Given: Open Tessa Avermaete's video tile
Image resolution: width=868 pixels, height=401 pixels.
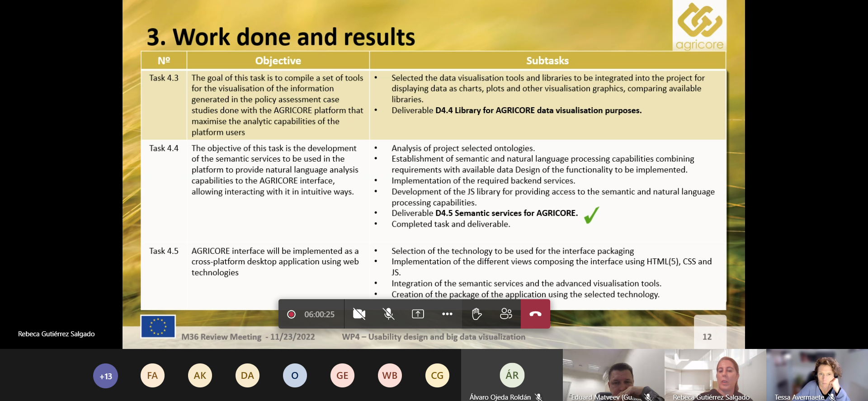Looking at the screenshot, I should (x=817, y=375).
